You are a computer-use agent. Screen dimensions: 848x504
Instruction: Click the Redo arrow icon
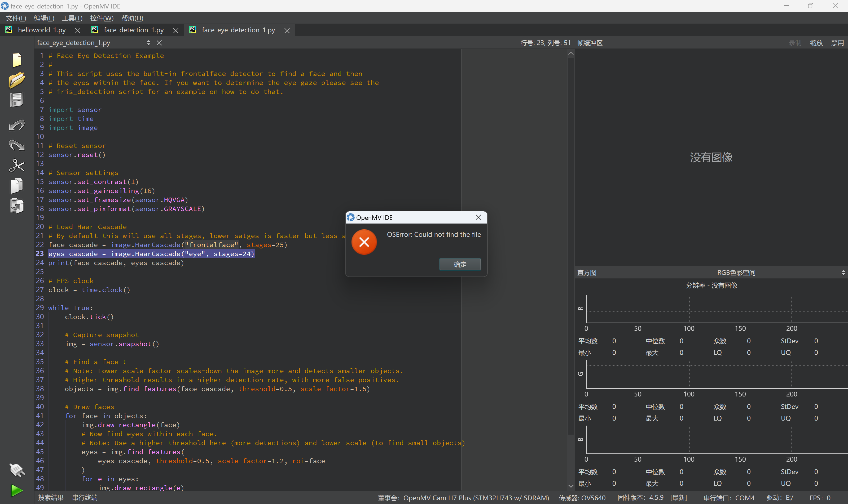(17, 145)
